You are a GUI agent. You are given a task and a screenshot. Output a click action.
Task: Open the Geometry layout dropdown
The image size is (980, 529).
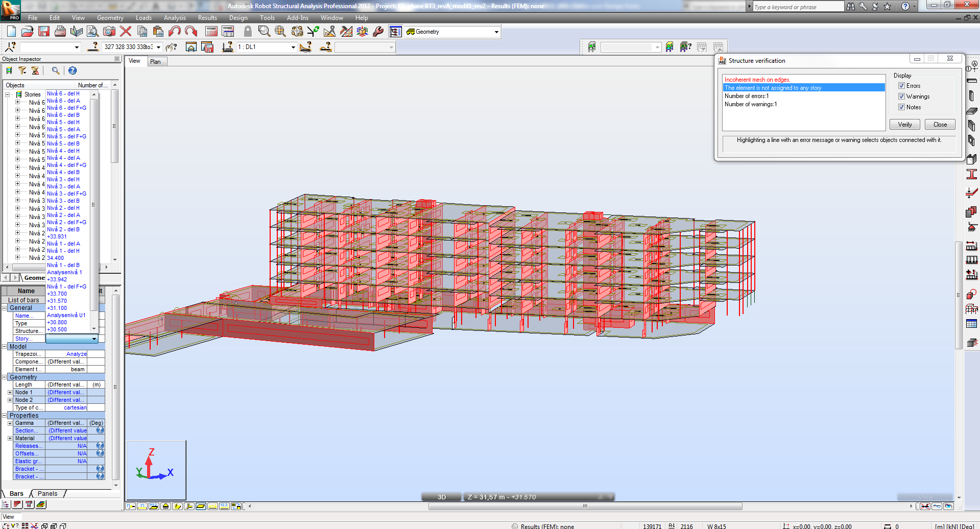click(496, 32)
